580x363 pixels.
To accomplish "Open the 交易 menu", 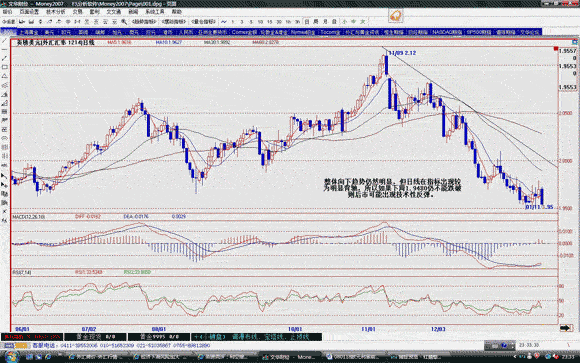I will 77,12.
